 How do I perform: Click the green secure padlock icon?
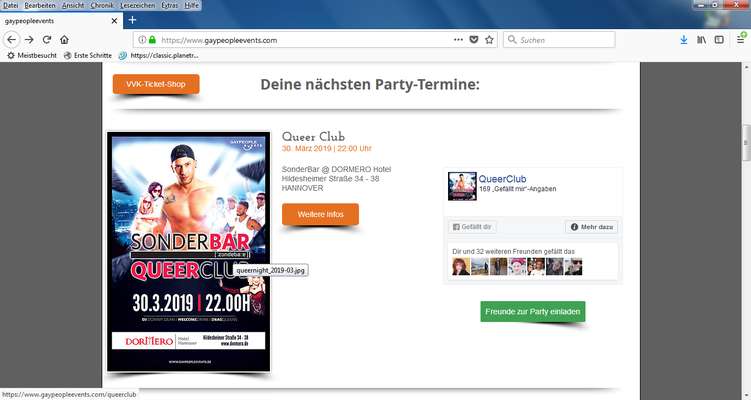click(x=152, y=40)
